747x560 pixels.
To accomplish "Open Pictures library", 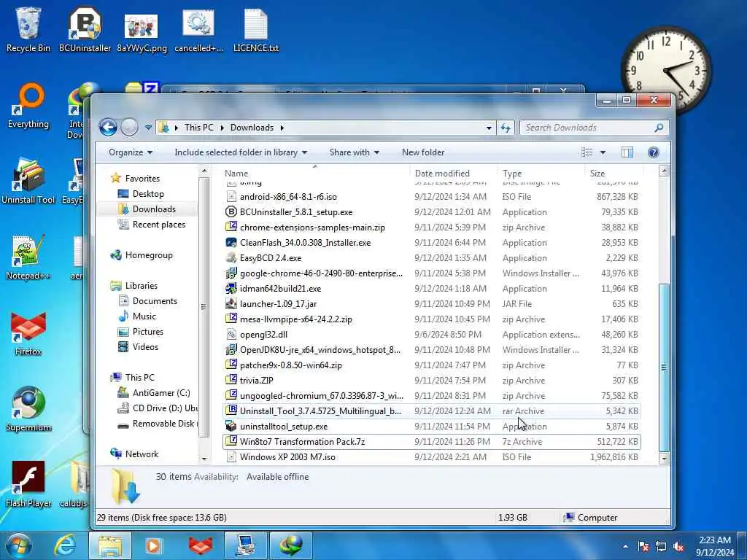I will tap(147, 332).
